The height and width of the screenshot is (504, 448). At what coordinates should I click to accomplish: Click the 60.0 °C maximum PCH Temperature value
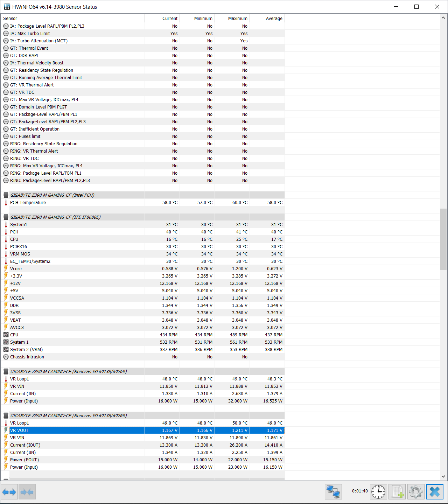(240, 203)
